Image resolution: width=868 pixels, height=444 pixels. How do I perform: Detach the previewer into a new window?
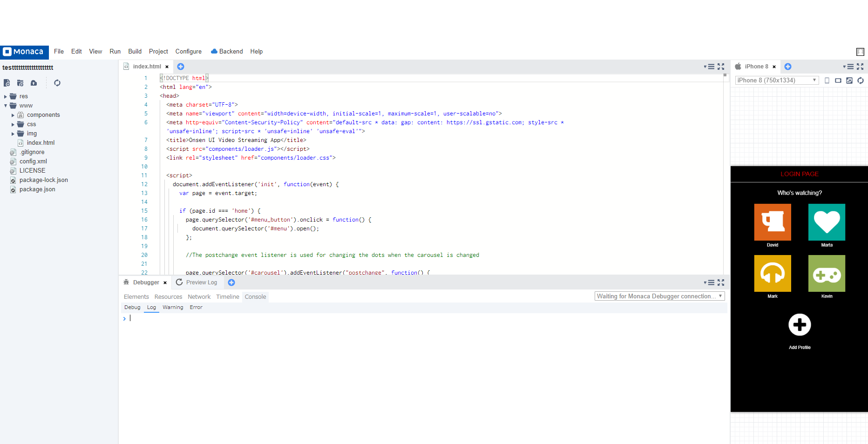click(849, 81)
